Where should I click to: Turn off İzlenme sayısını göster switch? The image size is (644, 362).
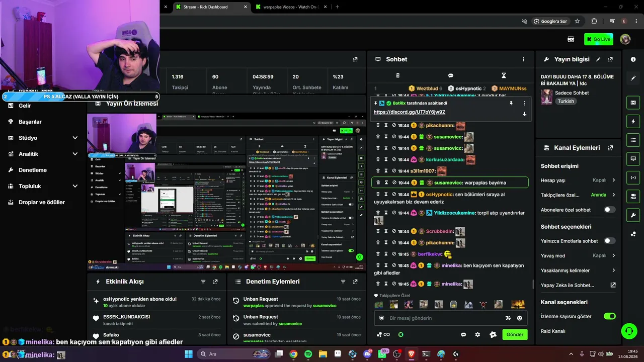[609, 316]
